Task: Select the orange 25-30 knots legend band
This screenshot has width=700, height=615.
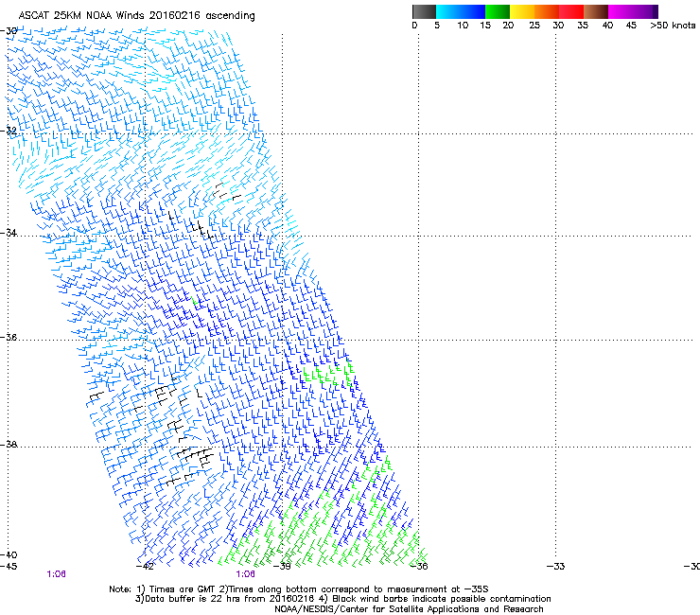Action: tap(547, 11)
